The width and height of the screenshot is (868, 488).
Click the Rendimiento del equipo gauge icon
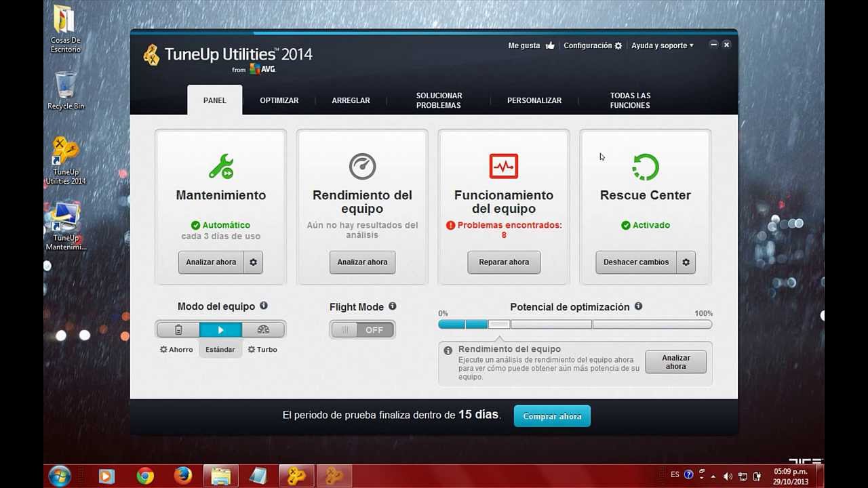point(362,165)
